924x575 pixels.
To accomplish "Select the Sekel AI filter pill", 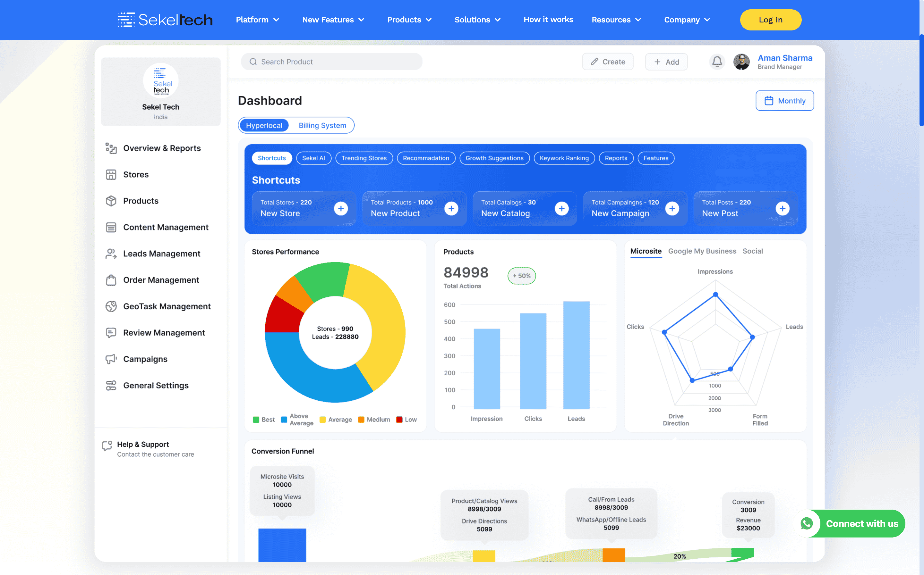I will (x=313, y=158).
